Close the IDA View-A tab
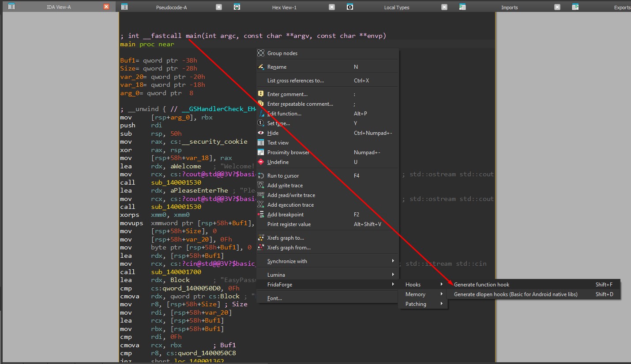 [106, 7]
